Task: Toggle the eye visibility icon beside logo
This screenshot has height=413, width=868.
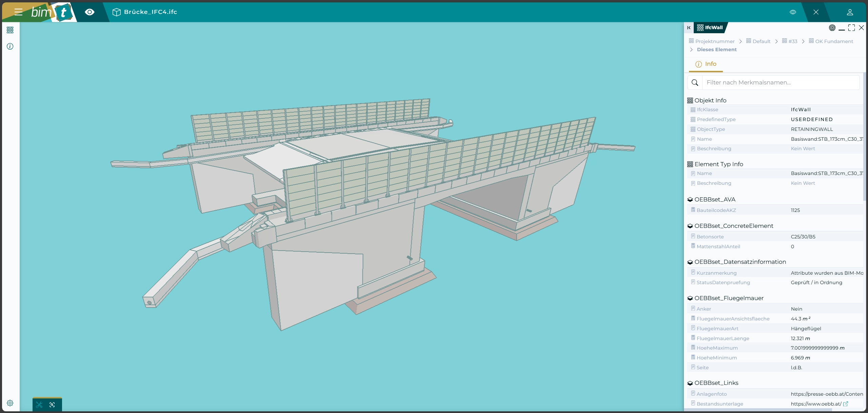Action: tap(90, 12)
